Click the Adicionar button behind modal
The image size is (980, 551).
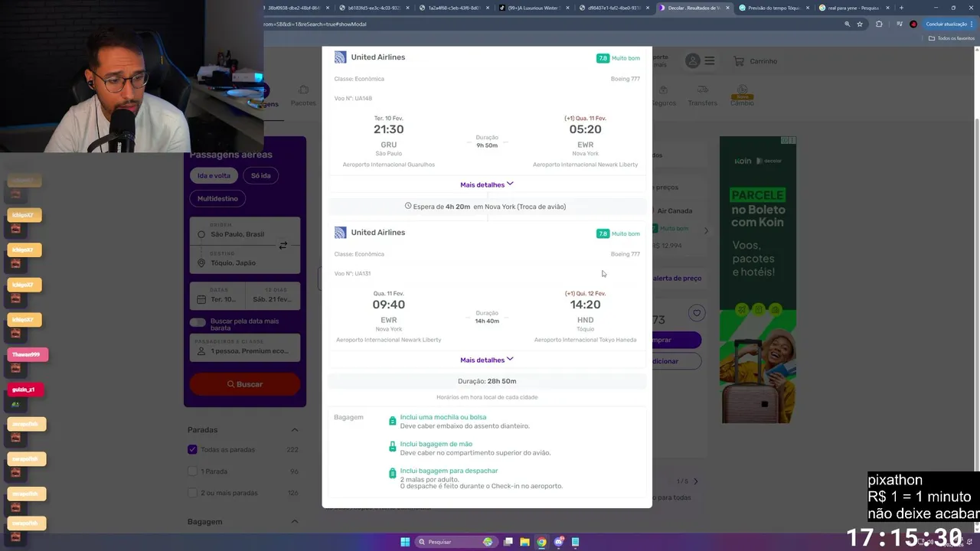(x=675, y=361)
